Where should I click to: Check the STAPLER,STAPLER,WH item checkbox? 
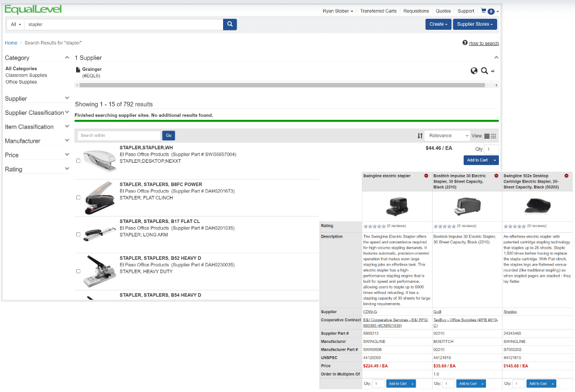click(x=78, y=161)
